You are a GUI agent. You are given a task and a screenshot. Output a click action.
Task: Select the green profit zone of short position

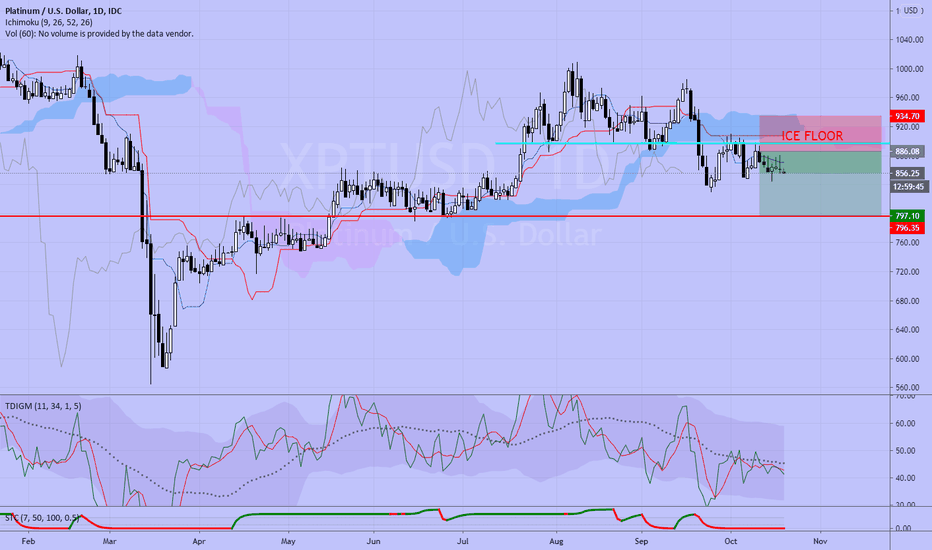[820, 183]
